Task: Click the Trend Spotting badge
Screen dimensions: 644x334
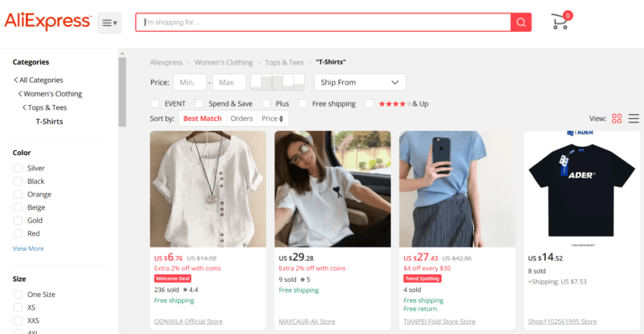Action: 423,279
